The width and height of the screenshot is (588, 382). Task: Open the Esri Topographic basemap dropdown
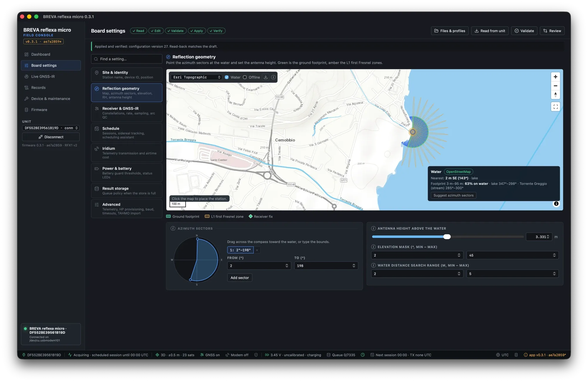click(x=196, y=77)
